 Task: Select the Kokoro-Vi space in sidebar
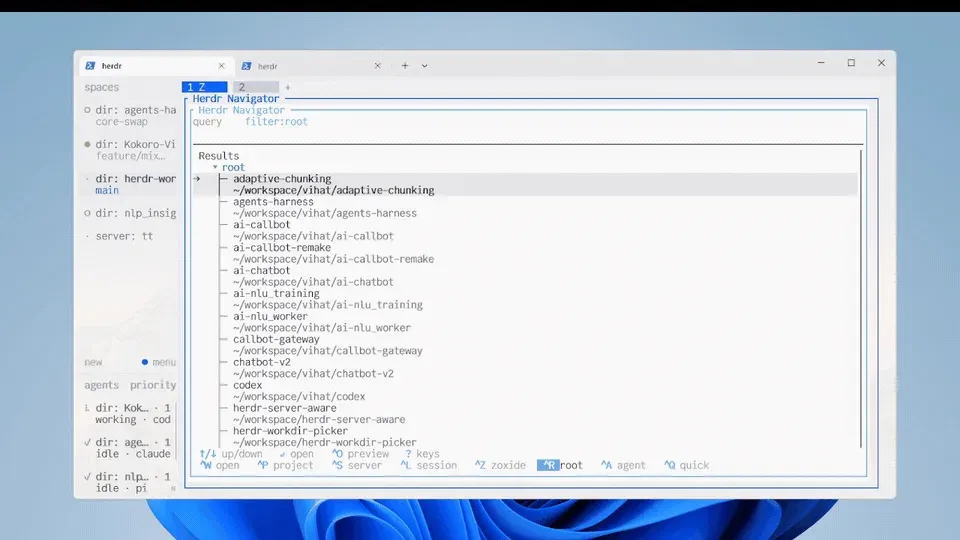click(x=130, y=150)
